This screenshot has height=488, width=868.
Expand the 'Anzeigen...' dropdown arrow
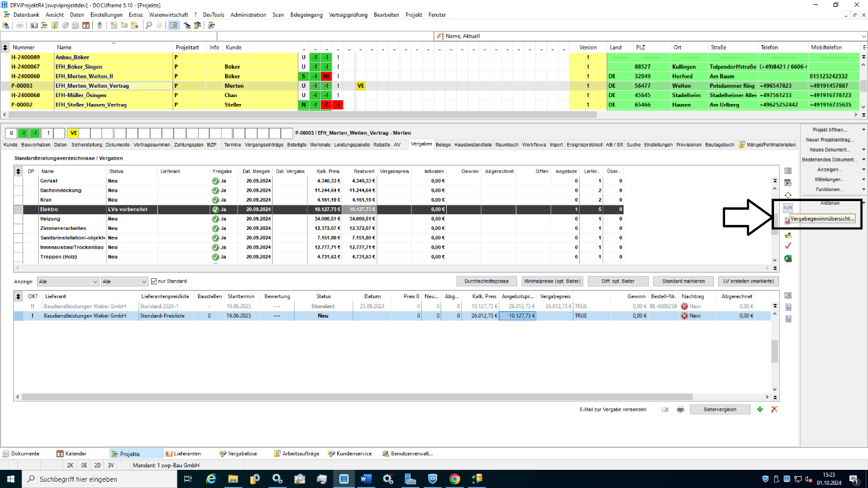pos(864,170)
